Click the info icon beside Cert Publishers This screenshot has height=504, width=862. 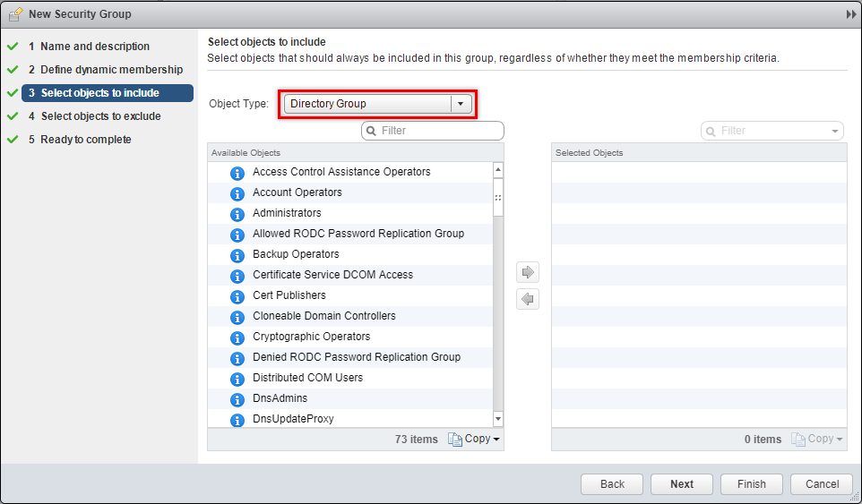pyautogui.click(x=237, y=296)
